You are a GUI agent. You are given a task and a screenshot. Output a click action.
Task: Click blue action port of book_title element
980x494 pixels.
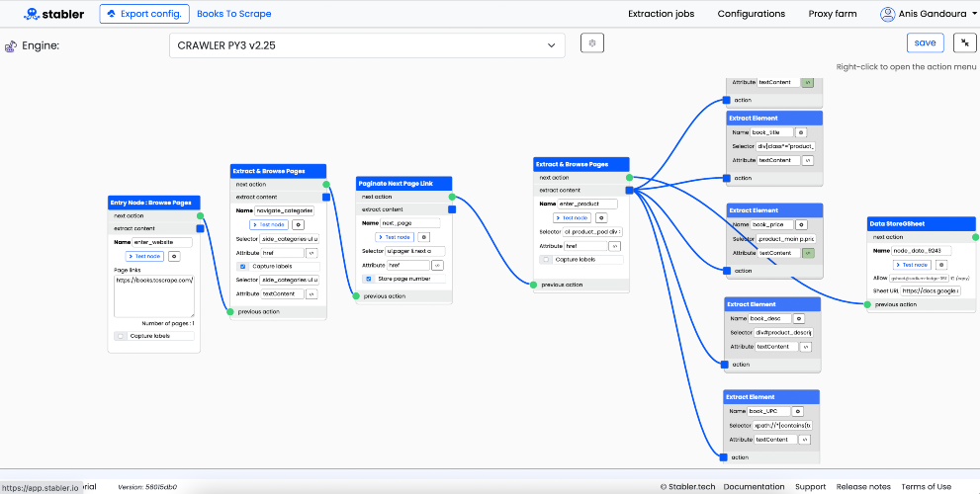pos(726,178)
